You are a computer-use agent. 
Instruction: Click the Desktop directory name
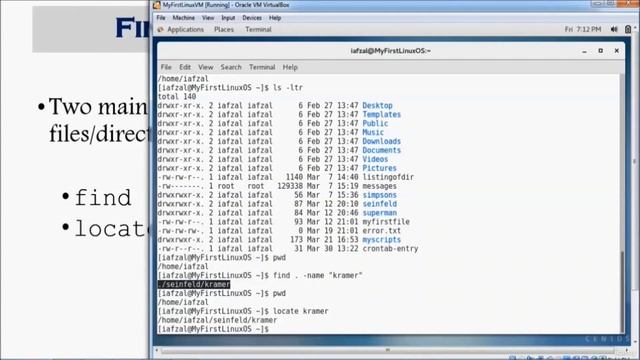point(377,105)
